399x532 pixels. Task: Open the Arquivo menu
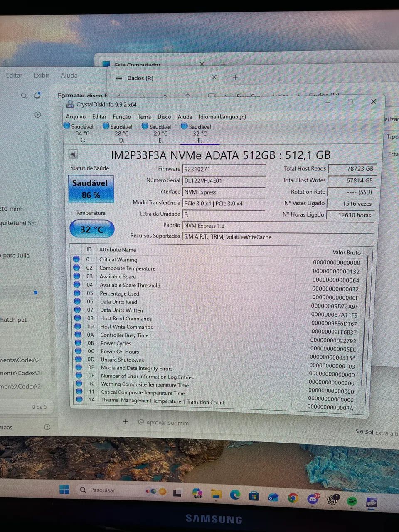coord(76,117)
